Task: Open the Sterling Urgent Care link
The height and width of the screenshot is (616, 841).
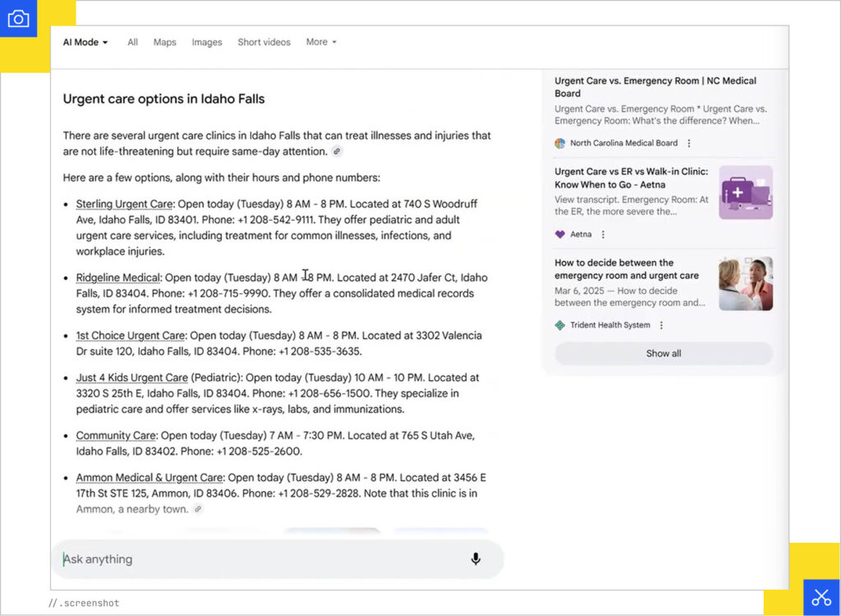Action: click(x=124, y=204)
